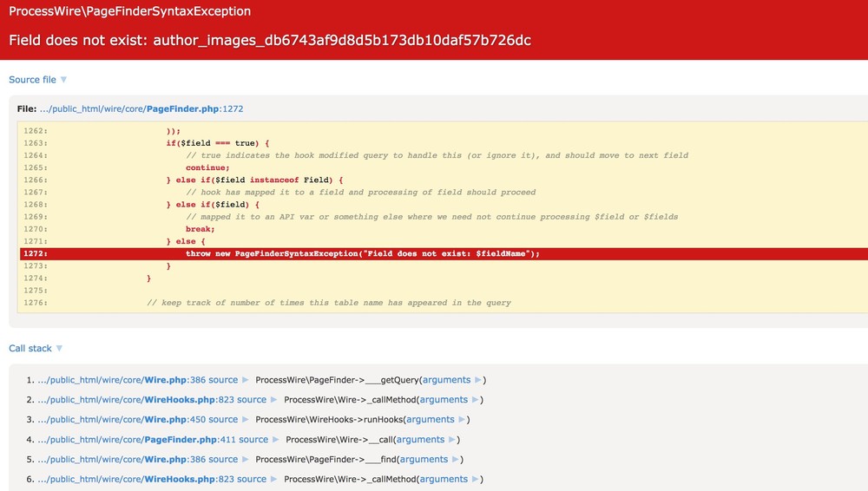Expand source for WireHooks.php:823 in row 2
Viewport: 868px width, 491px height.
pos(252,400)
